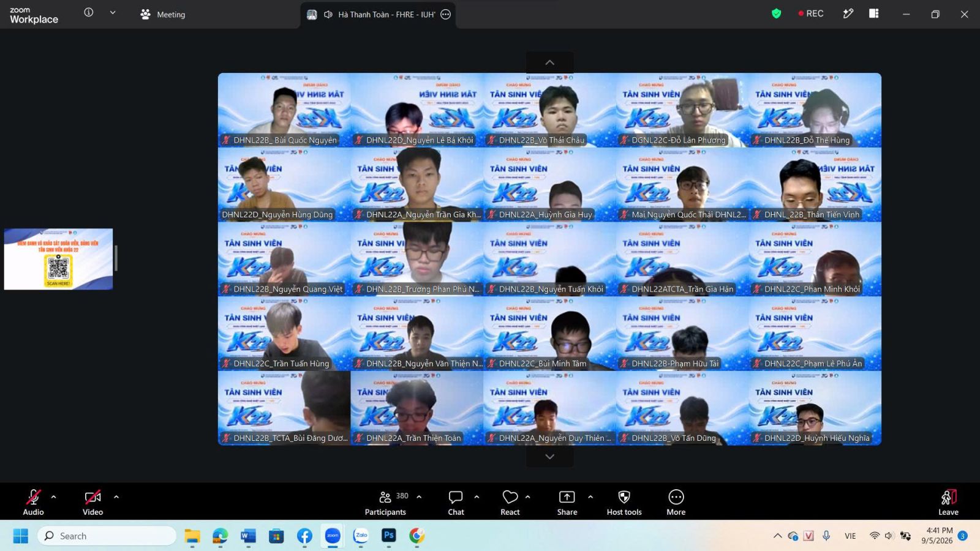Image resolution: width=980 pixels, height=551 pixels.
Task: Toggle the layout view icon beside REC
Action: click(x=874, y=13)
